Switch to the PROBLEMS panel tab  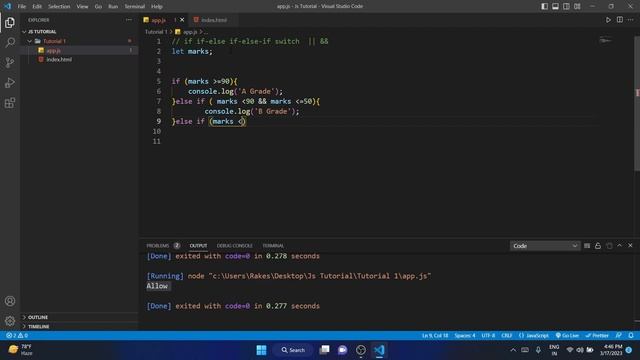(163, 246)
